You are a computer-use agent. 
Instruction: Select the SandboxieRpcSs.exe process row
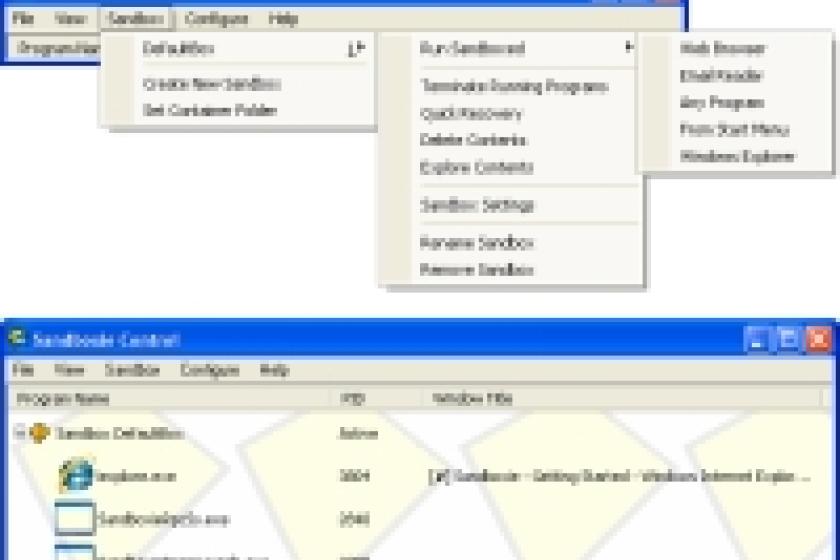click(420, 519)
